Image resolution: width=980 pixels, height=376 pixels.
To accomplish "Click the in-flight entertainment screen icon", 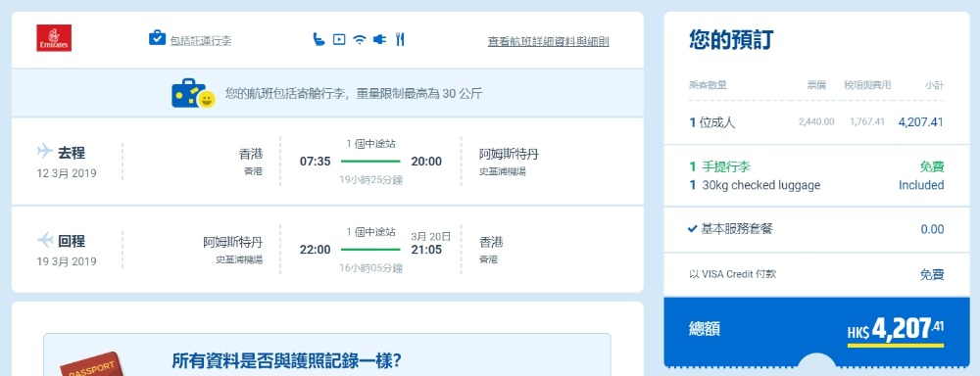I will click(x=339, y=39).
